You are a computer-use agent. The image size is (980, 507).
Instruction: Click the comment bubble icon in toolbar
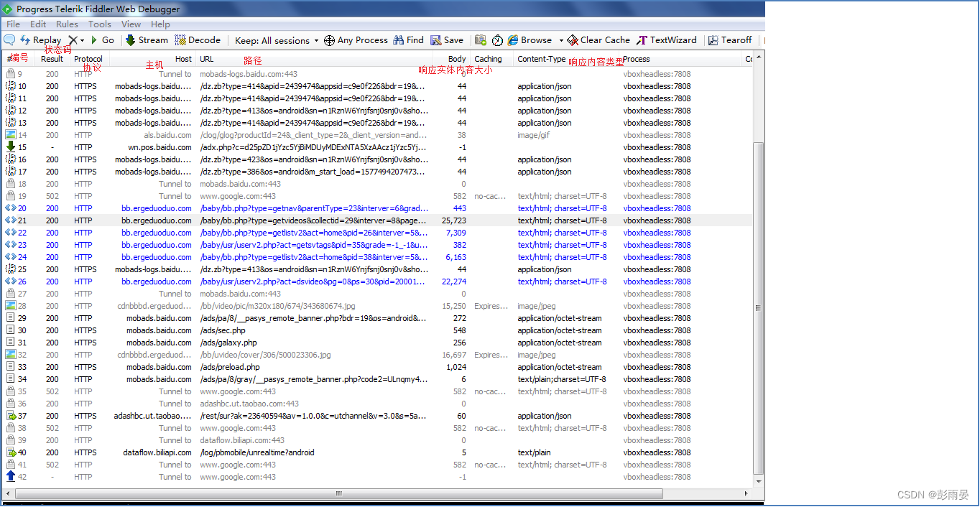(x=9, y=40)
